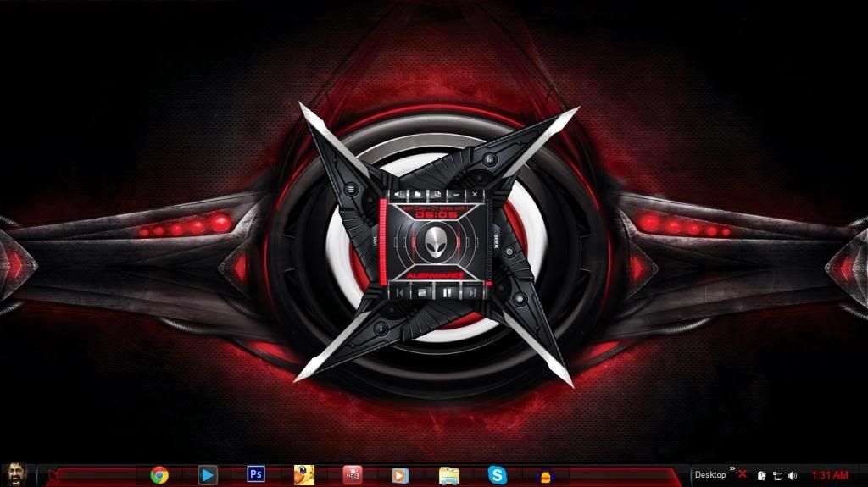Open file with the player's folder icon
The height and width of the screenshot is (487, 868).
[x=418, y=195]
